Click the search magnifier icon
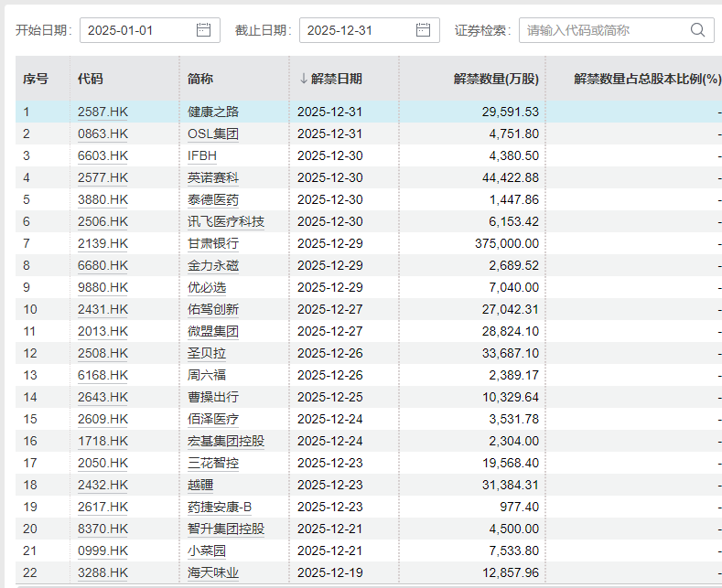Viewport: 722px width, 588px height. point(698,30)
